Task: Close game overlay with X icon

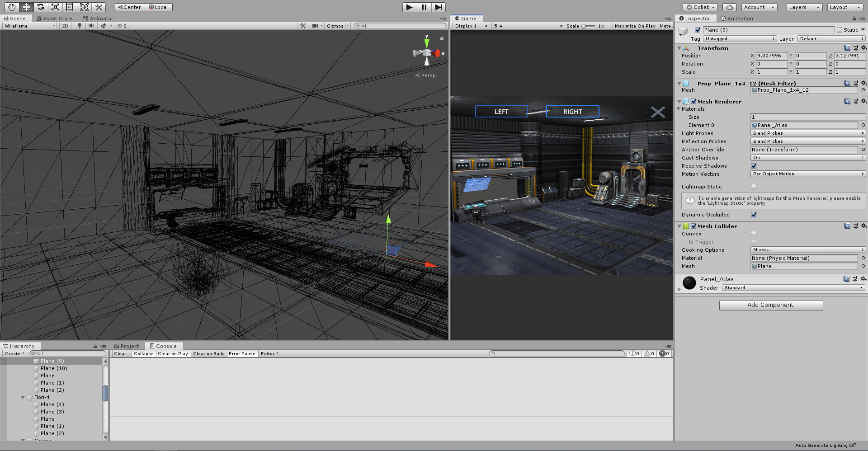Action: 658,112
